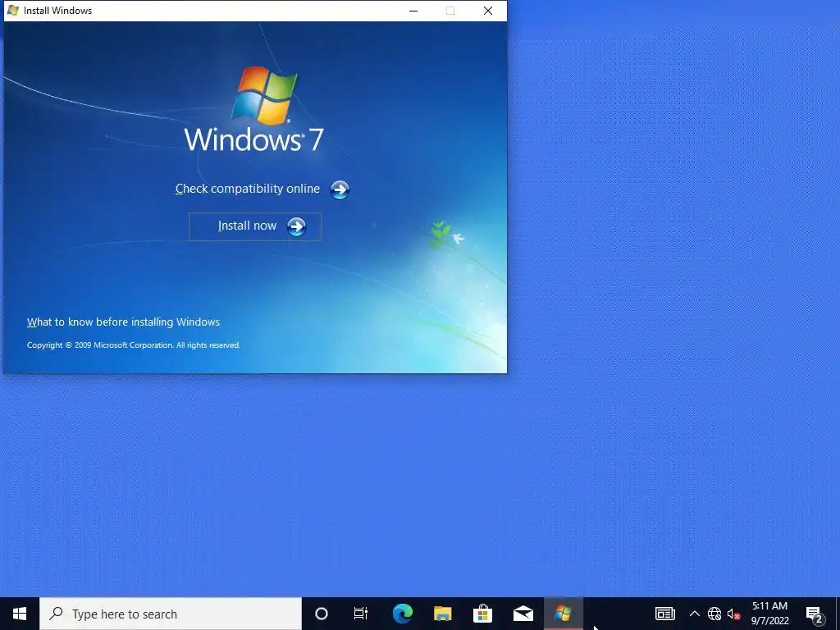Viewport: 840px width, 630px height.
Task: Click the search magnifier icon in taskbar
Action: point(56,614)
